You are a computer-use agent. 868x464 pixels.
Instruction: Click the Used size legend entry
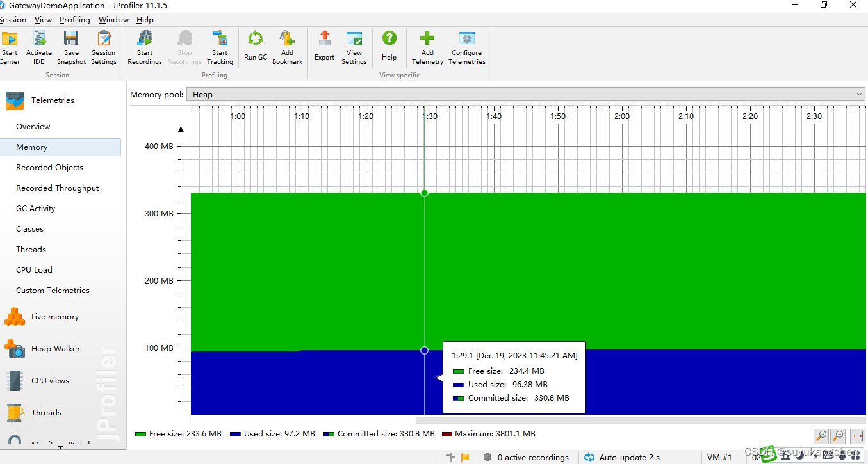(x=272, y=434)
